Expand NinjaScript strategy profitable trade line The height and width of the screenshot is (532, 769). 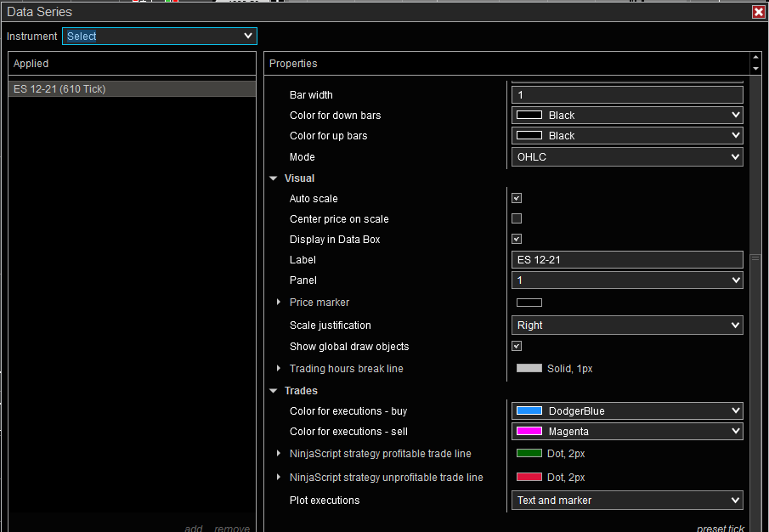coord(279,454)
